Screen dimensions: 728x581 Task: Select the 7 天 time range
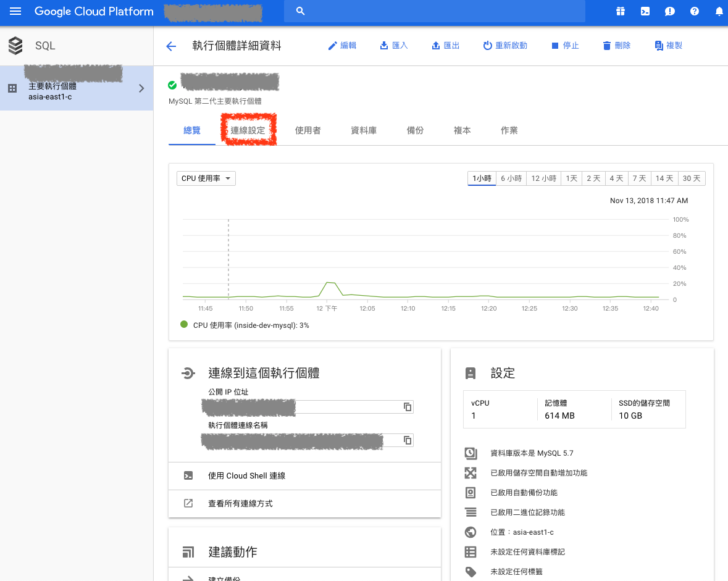pos(638,178)
